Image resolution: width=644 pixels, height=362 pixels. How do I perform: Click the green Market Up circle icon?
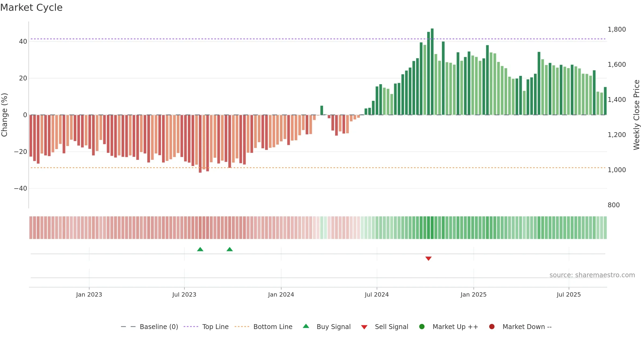(x=422, y=327)
